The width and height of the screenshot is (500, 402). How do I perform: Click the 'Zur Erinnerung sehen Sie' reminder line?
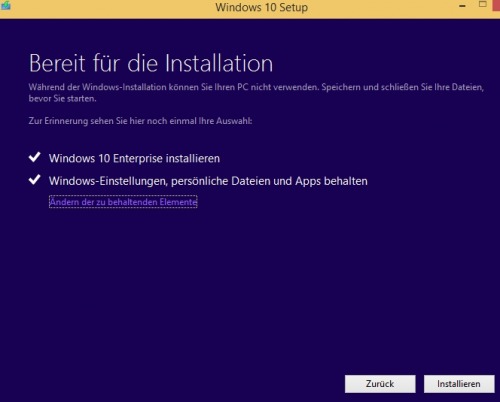pyautogui.click(x=140, y=121)
